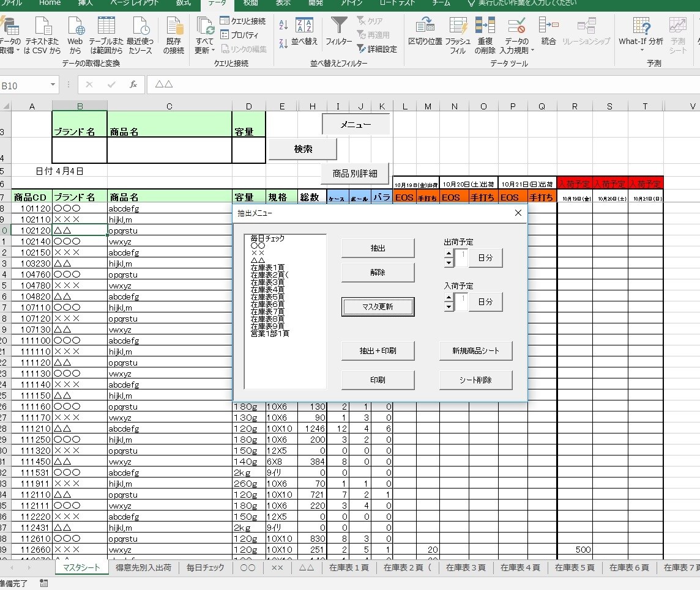Click the Select All corner triangle
700x590 pixels.
pyautogui.click(x=6, y=106)
